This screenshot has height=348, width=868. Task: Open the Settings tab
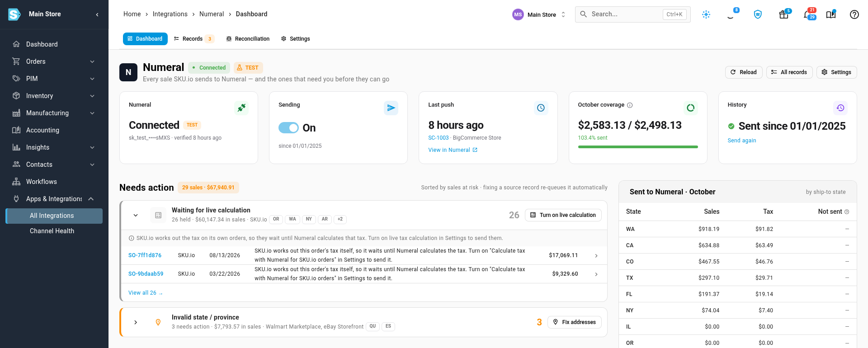(x=296, y=39)
